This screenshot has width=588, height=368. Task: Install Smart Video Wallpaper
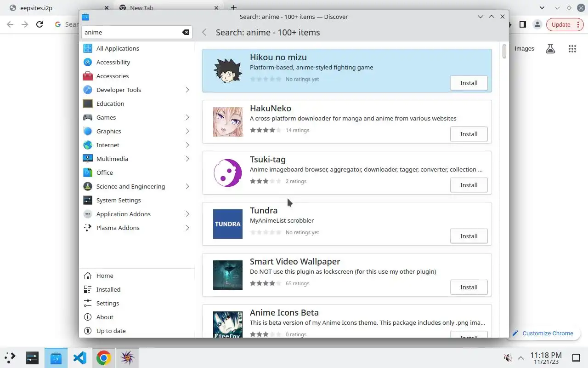[469, 287]
